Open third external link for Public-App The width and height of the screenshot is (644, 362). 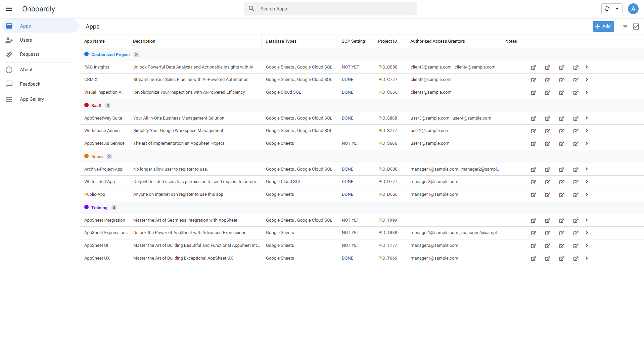(561, 195)
